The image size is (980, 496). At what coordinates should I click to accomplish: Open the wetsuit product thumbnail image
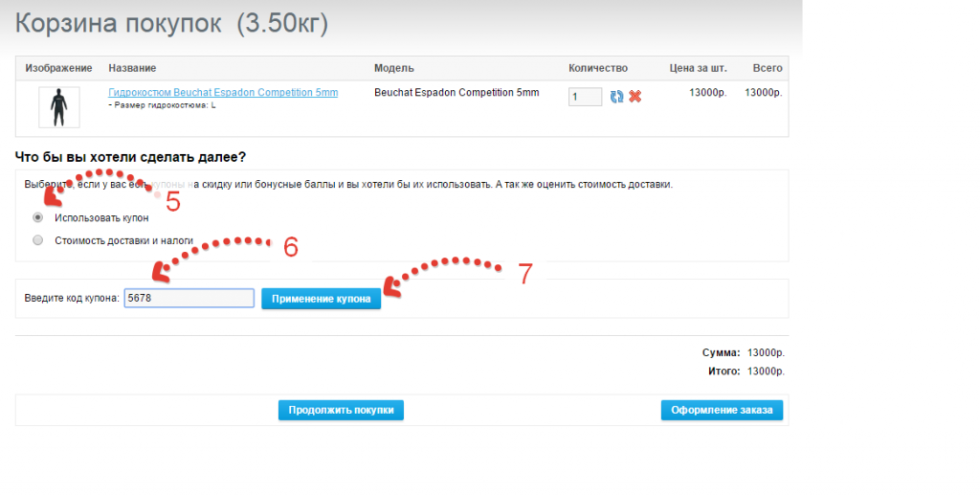[58, 107]
